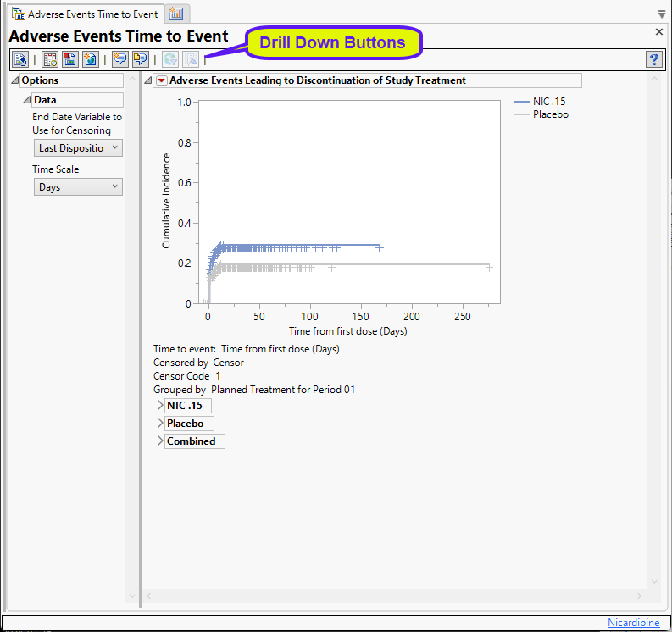
Task: Click the Time Scale label
Action: point(56,169)
